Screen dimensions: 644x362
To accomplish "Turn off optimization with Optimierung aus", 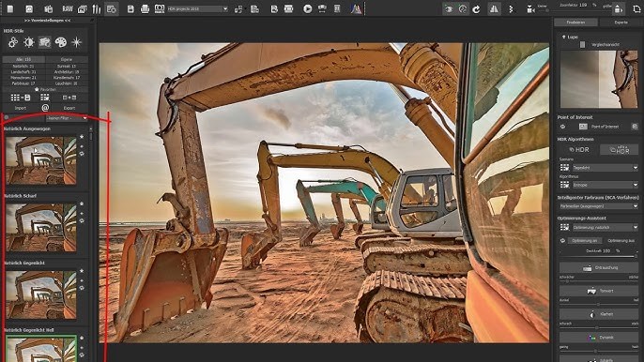I will tap(621, 240).
